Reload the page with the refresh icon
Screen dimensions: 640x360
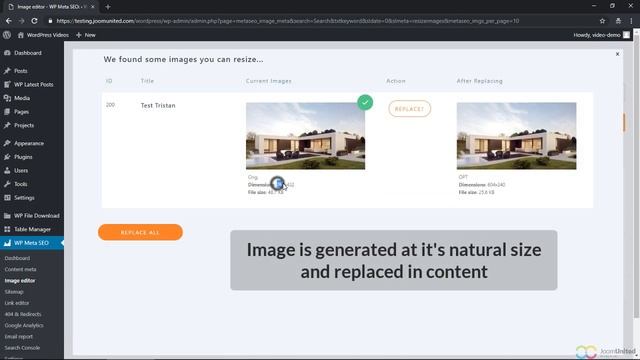point(34,21)
